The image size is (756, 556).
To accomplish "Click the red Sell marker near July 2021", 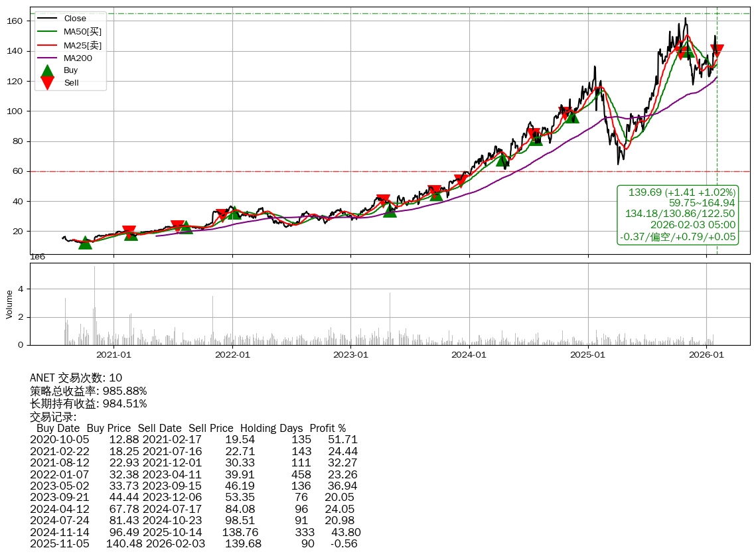I will click(x=177, y=226).
